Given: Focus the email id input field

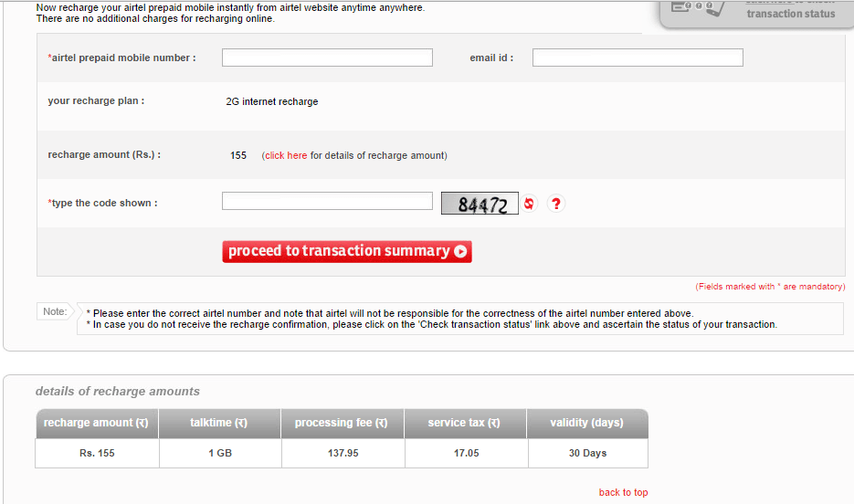Looking at the screenshot, I should [638, 58].
